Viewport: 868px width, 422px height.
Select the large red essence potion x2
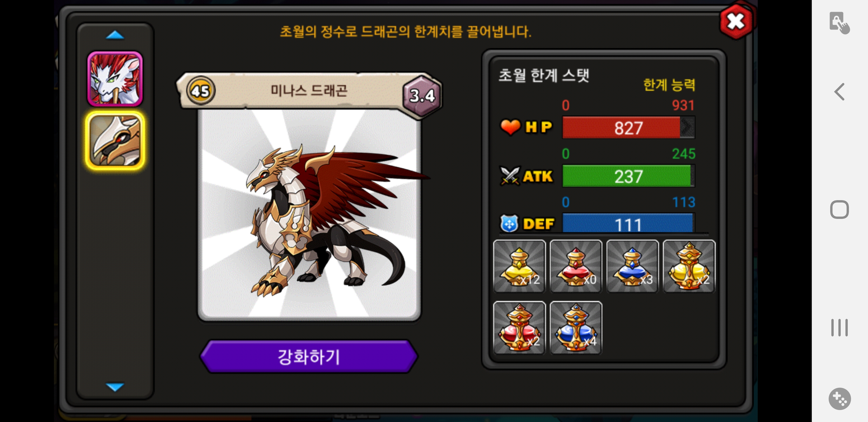click(519, 327)
